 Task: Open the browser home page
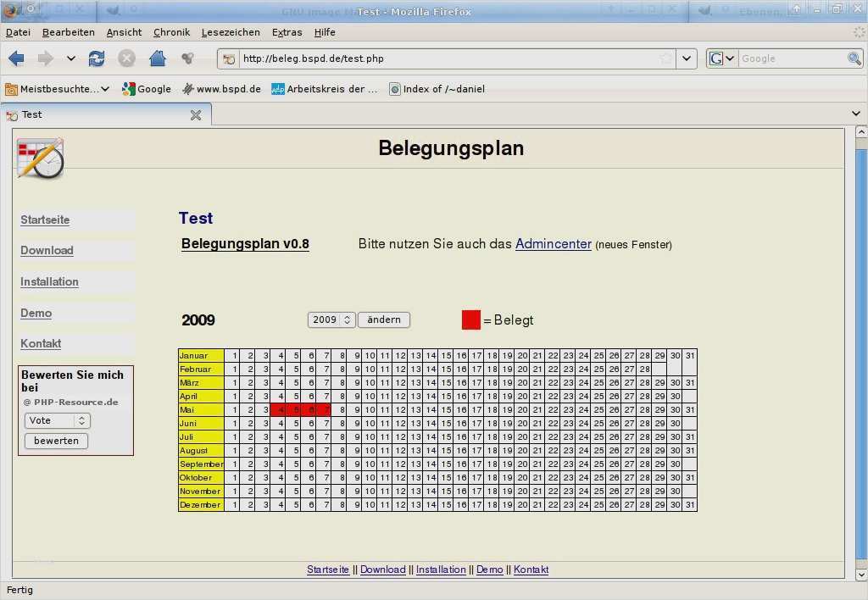[157, 58]
